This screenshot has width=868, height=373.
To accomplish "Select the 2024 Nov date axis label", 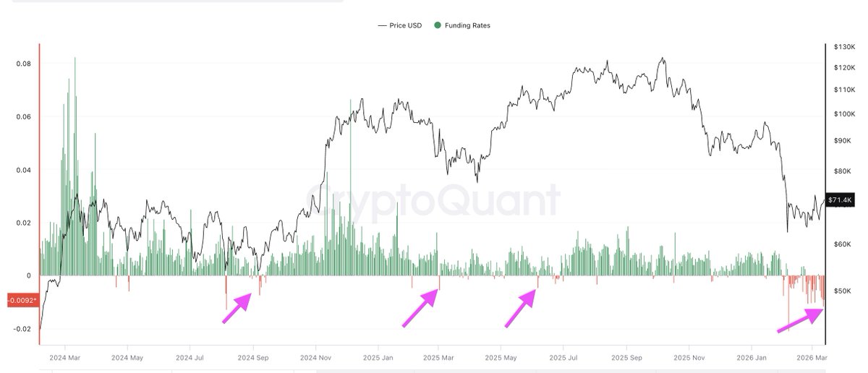I will (315, 357).
